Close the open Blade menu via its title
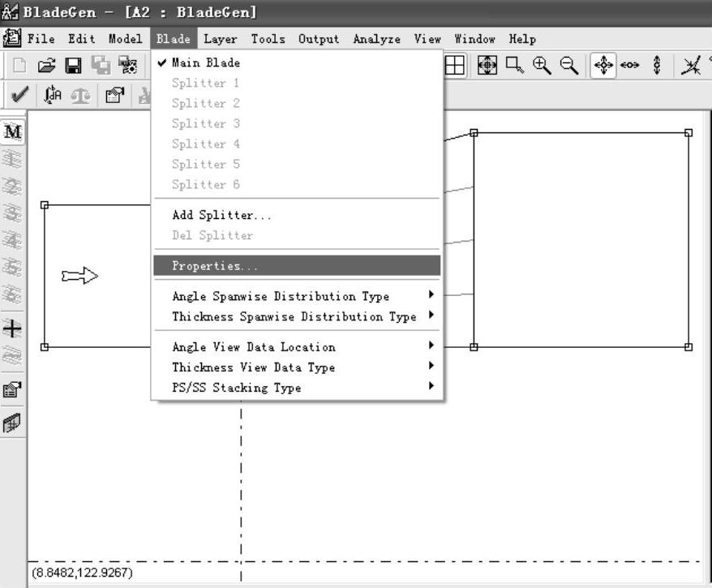The width and height of the screenshot is (712, 588). click(x=174, y=39)
